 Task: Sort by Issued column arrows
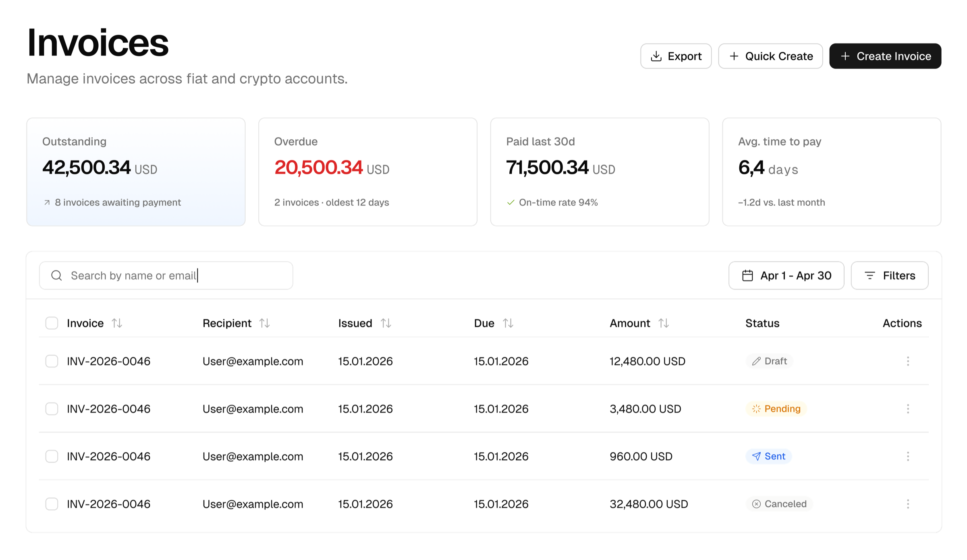pyautogui.click(x=386, y=323)
